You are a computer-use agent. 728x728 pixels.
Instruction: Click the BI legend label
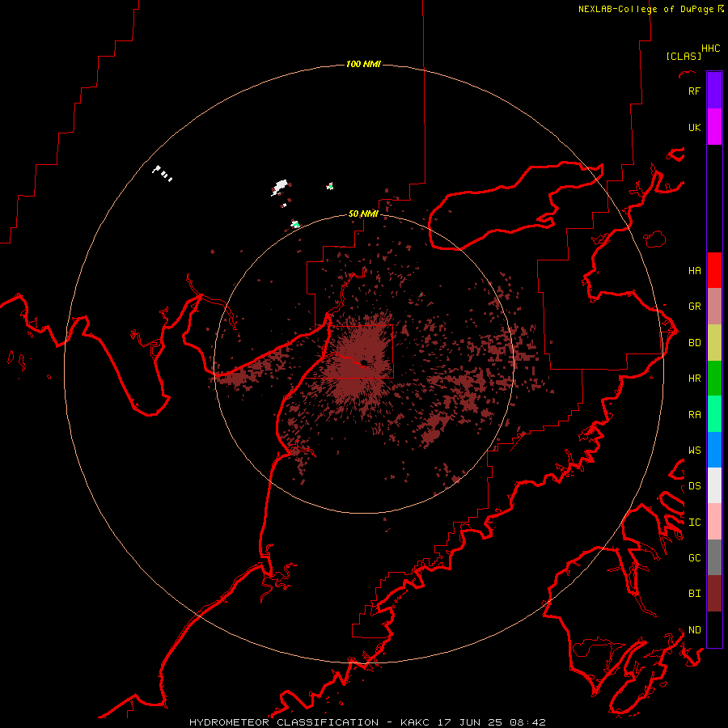pos(694,594)
